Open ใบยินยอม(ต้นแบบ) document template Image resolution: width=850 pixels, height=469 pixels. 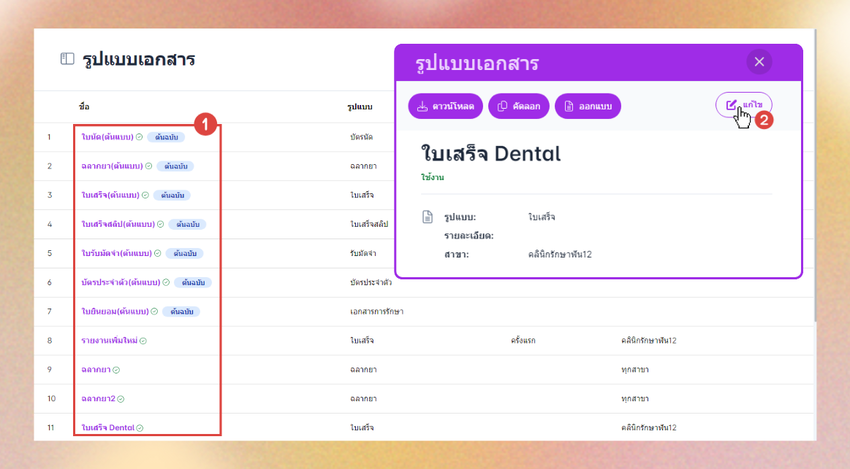click(115, 311)
